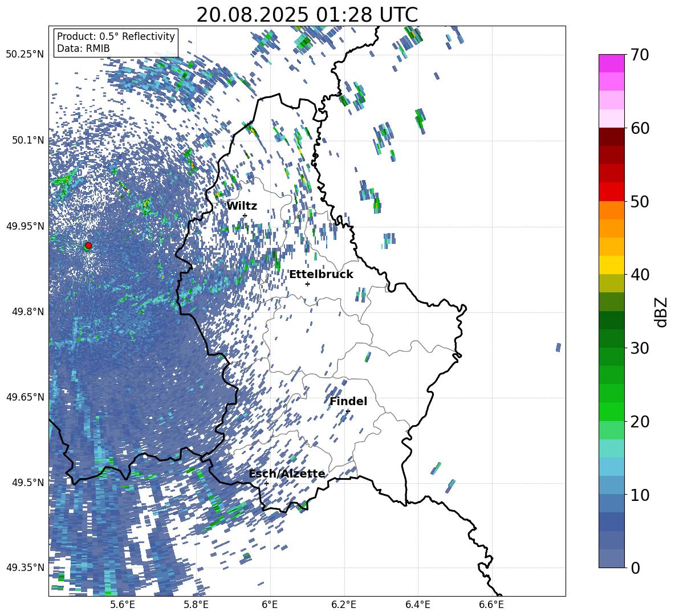Click the 5.6°E longitude label
Viewport: 675px width, 616px height.
[x=122, y=605]
